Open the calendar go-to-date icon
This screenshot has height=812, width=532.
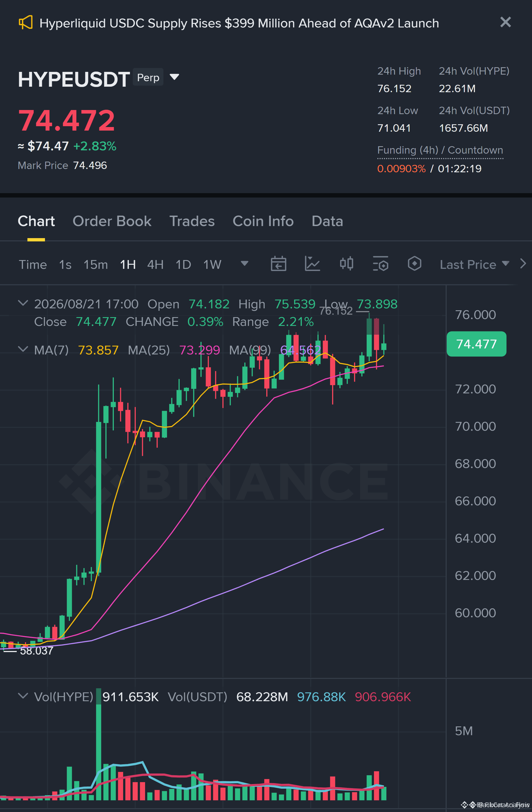278,264
